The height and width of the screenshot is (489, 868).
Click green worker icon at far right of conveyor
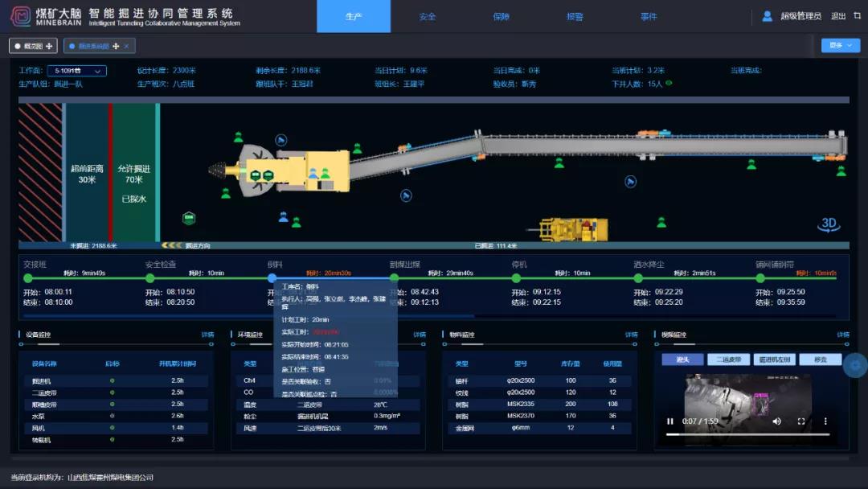coord(841,171)
